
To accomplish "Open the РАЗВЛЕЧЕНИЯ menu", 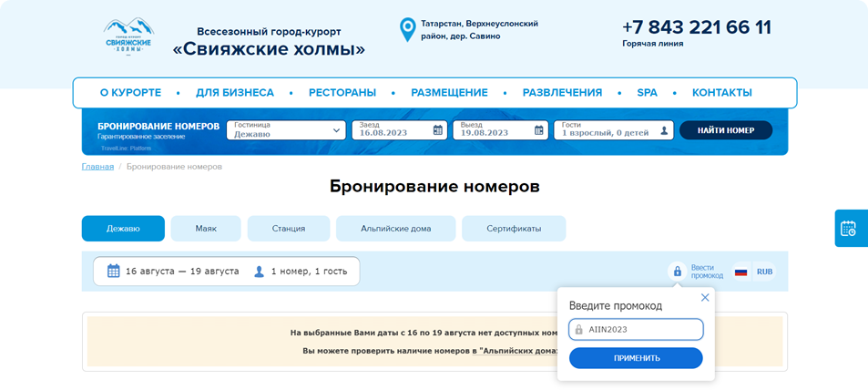I will (563, 93).
